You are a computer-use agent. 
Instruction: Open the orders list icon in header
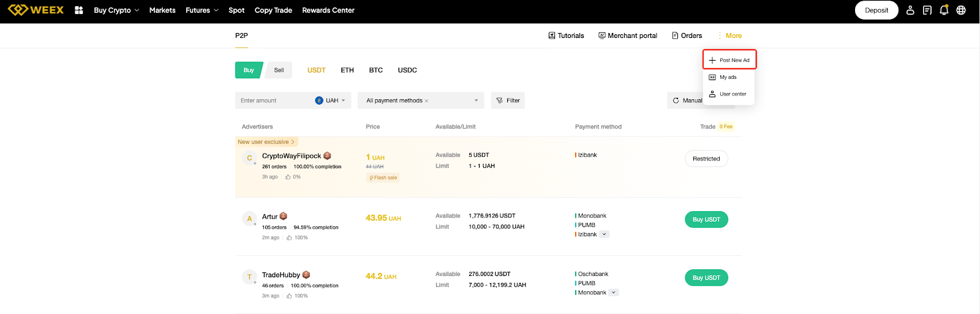coord(927,10)
